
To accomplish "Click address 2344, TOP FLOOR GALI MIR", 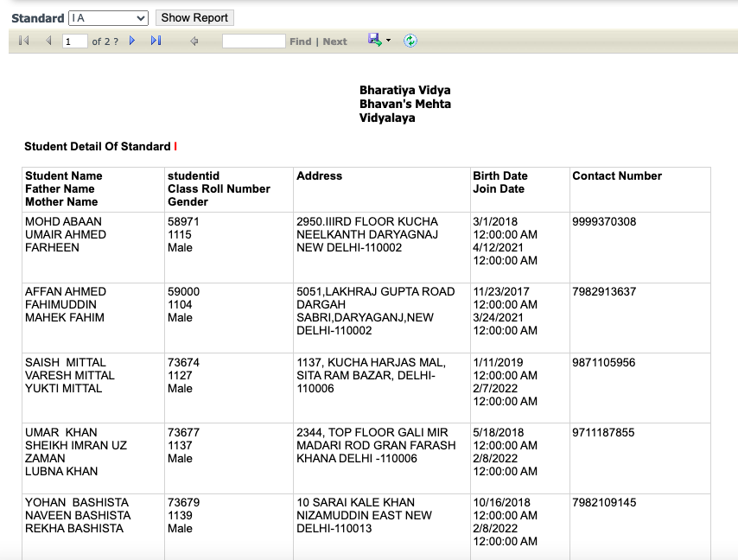I will pyautogui.click(x=372, y=432).
